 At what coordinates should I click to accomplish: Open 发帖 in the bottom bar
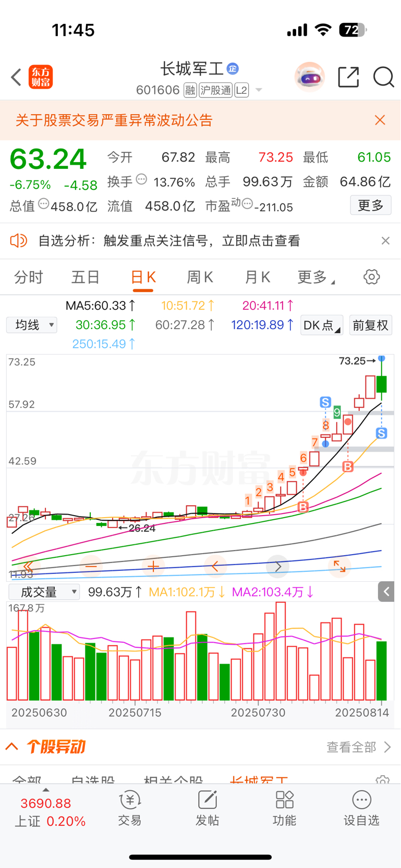tap(207, 808)
